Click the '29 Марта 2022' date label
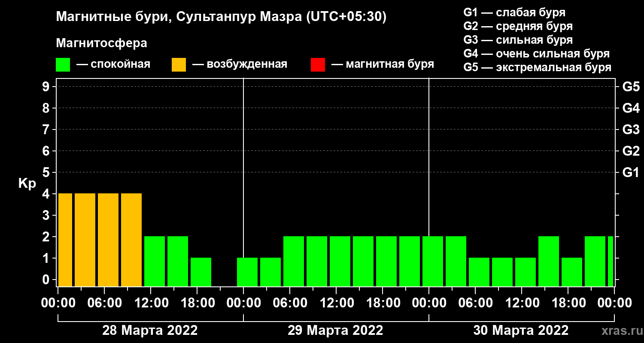Image resolution: width=644 pixels, height=343 pixels. (x=335, y=331)
